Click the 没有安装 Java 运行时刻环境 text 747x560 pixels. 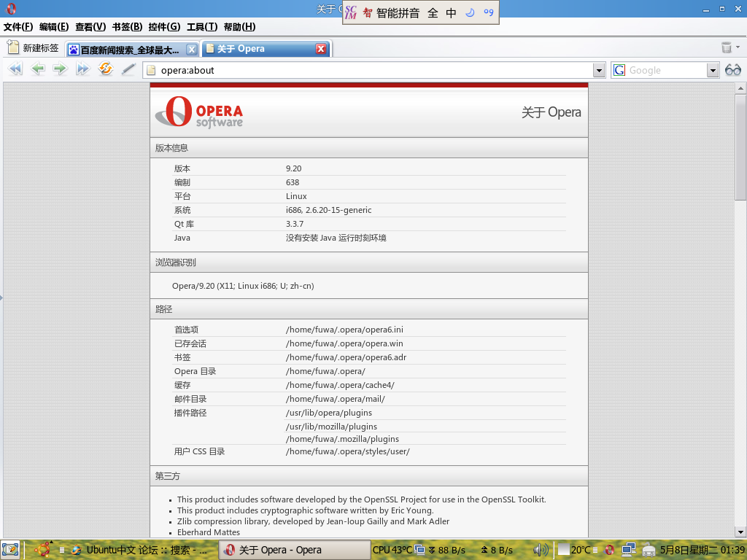click(336, 238)
